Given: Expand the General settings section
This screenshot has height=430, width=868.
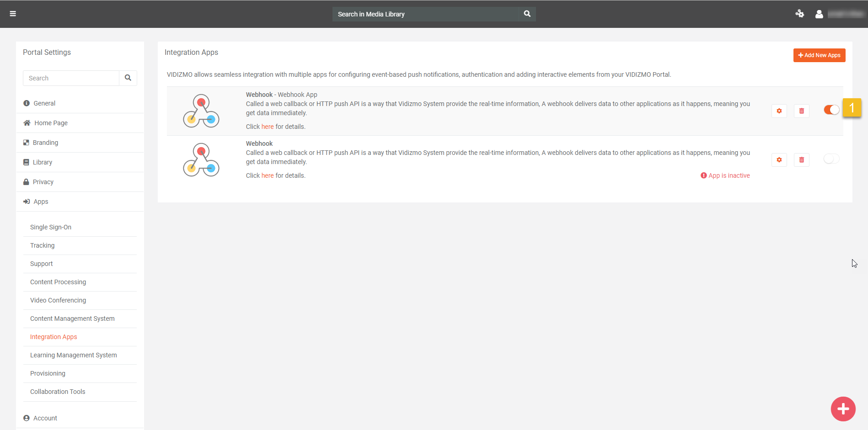Looking at the screenshot, I should tap(44, 103).
